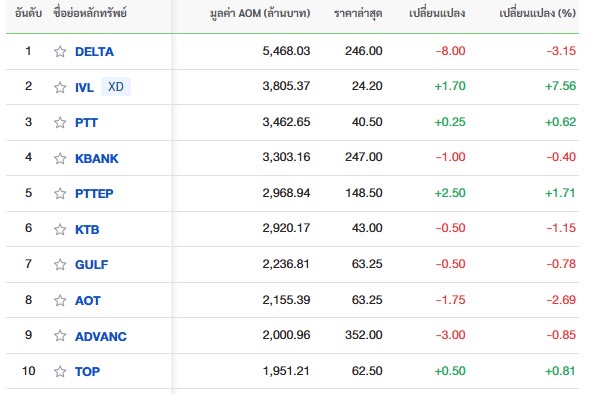Sort by เปลี่ยนแปลง (%) column header
Viewport: 595px width, 394px height.
pyautogui.click(x=537, y=13)
